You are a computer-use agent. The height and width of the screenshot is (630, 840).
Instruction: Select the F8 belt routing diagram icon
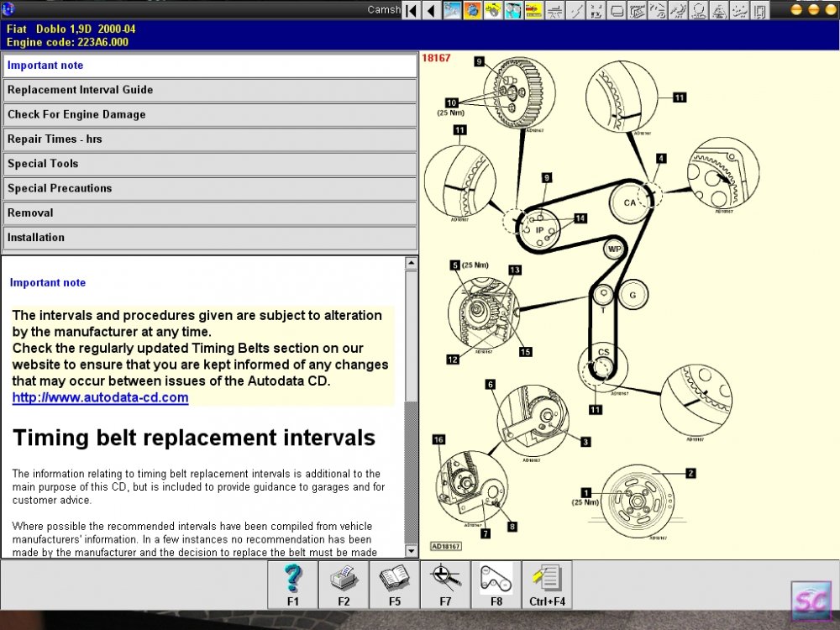[496, 585]
